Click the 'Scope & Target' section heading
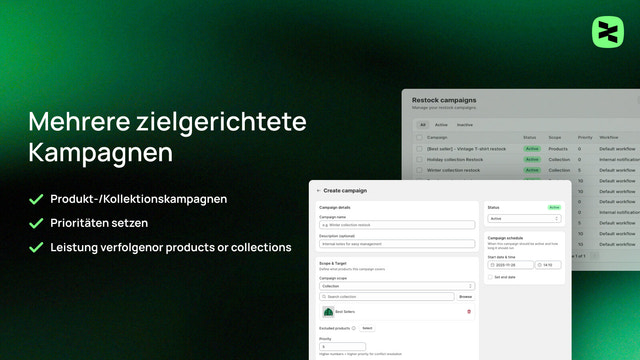This screenshot has height=360, width=640. pos(333,264)
